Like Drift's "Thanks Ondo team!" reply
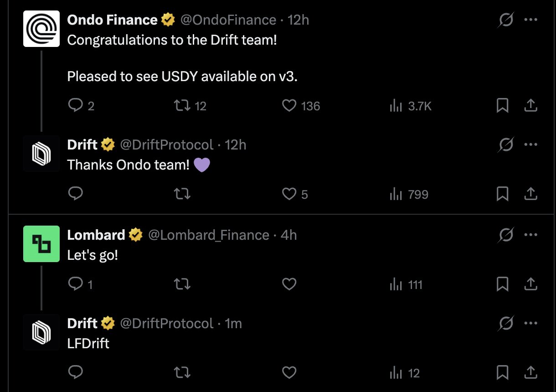 coord(289,194)
